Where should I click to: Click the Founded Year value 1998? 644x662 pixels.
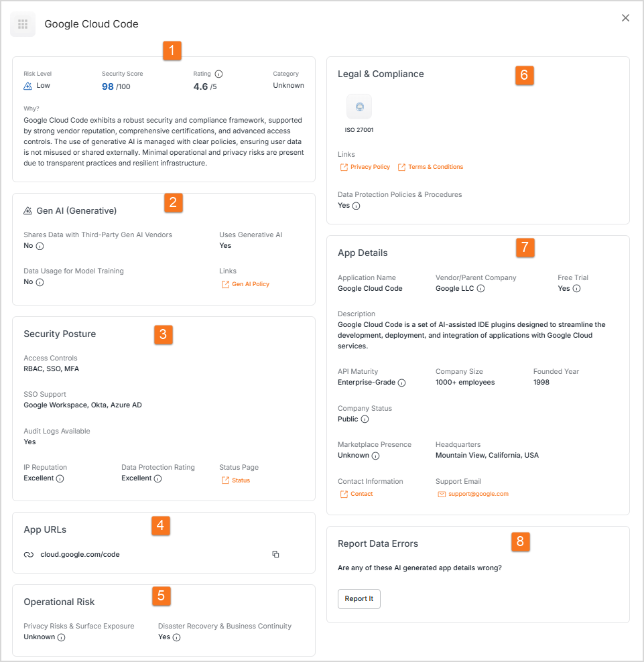[x=541, y=383]
